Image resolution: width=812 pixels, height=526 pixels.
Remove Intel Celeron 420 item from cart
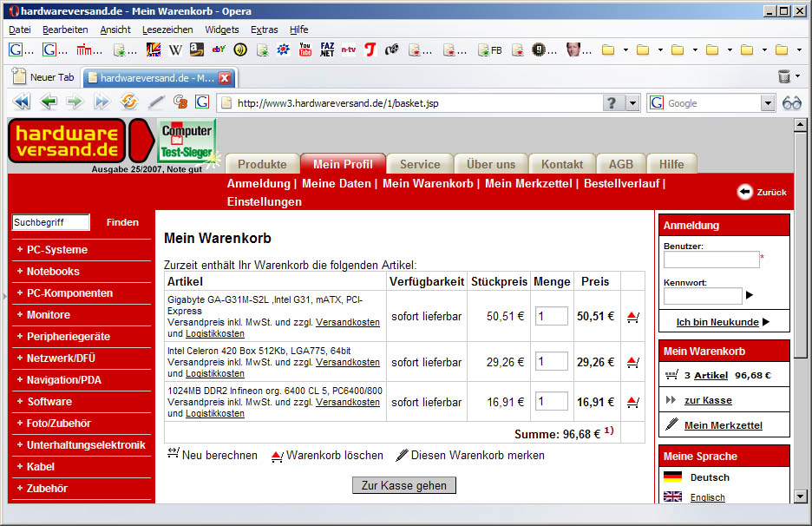(x=632, y=362)
